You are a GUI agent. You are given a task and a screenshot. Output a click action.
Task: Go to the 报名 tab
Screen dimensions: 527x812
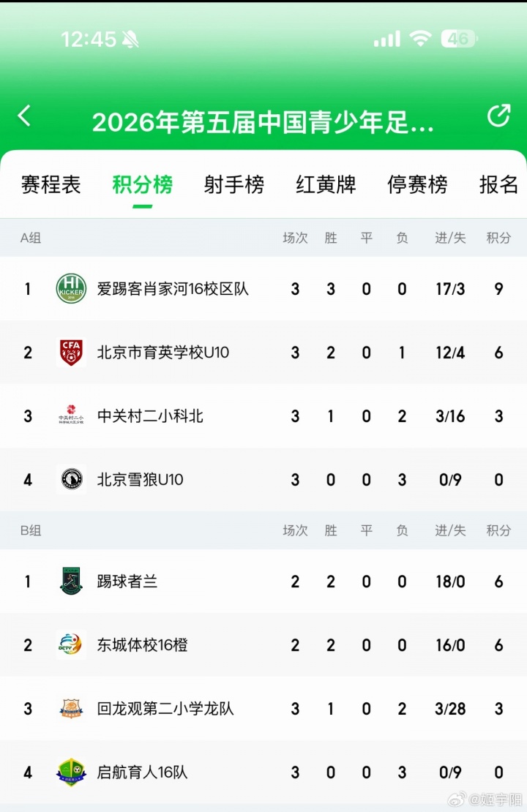(499, 185)
